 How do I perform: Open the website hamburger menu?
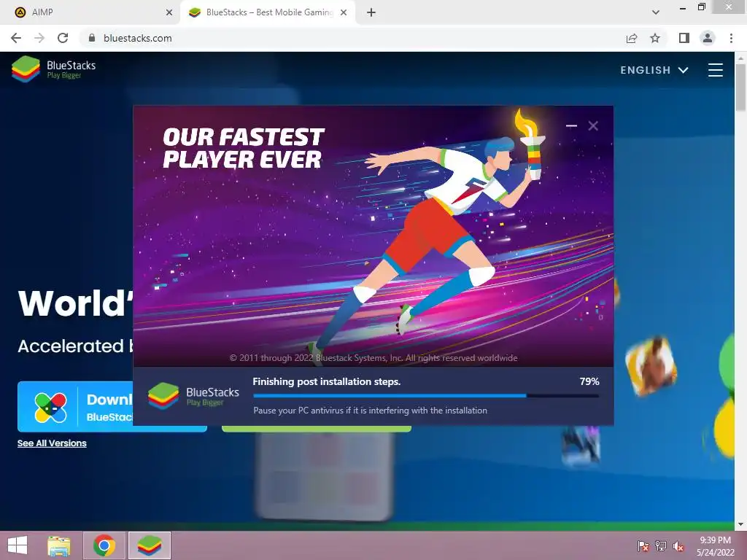tap(715, 70)
